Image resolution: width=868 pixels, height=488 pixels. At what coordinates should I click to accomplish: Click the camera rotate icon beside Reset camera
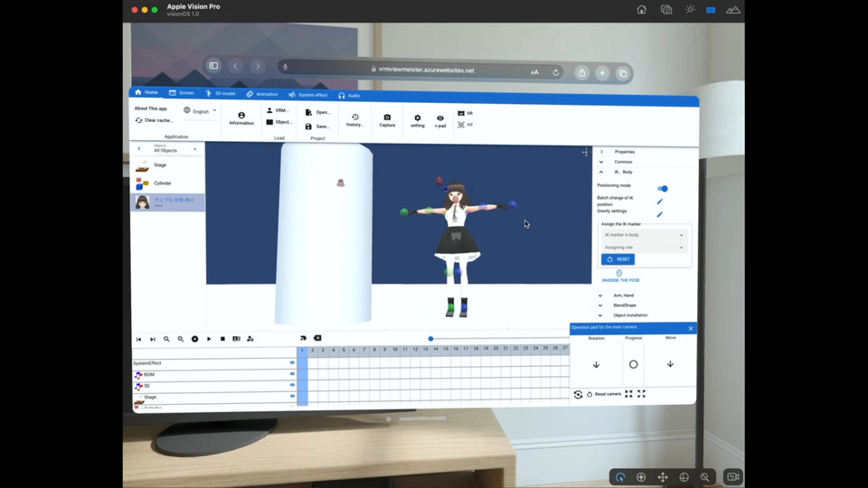coord(578,394)
